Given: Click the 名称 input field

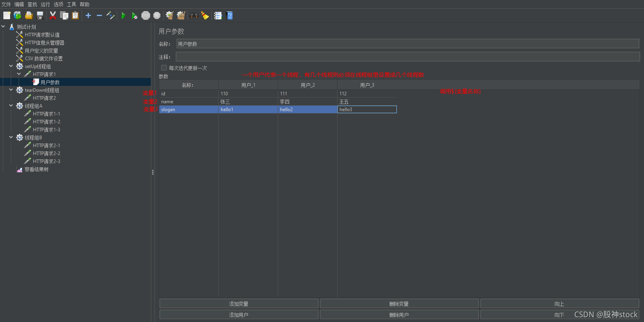Looking at the screenshot, I should 408,44.
